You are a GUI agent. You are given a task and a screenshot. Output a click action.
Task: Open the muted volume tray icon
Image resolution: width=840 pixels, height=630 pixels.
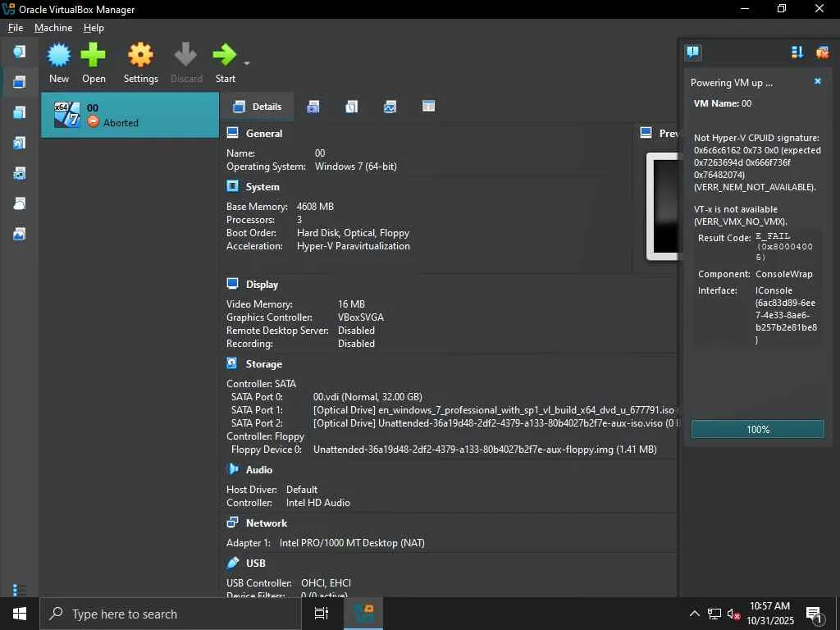click(x=733, y=614)
